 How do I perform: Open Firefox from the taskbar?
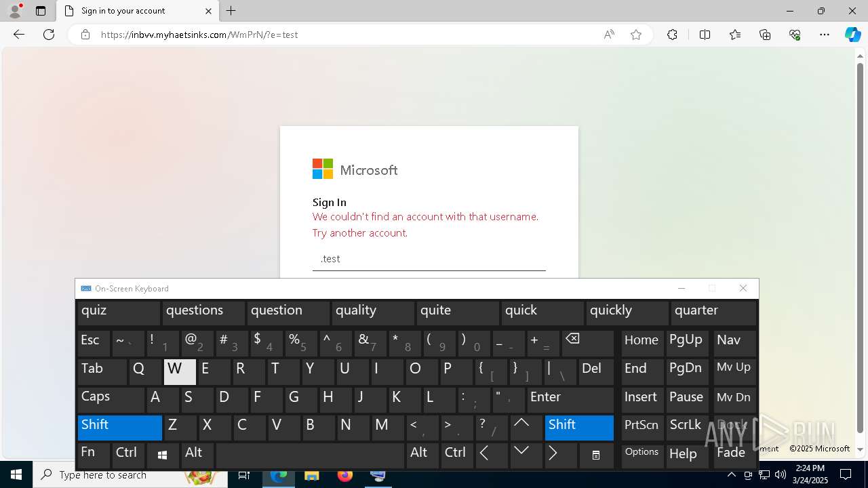coord(345,474)
